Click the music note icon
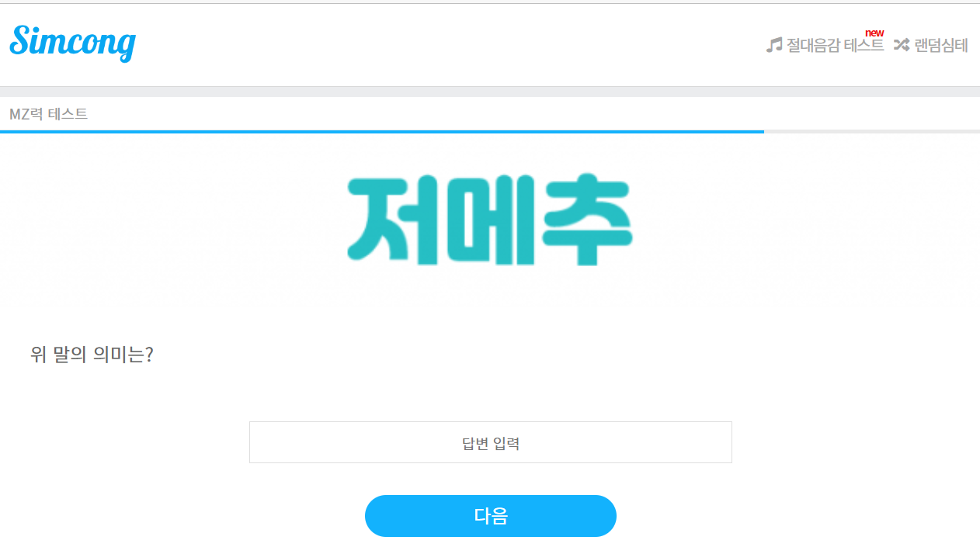Image resolution: width=980 pixels, height=554 pixels. click(774, 45)
